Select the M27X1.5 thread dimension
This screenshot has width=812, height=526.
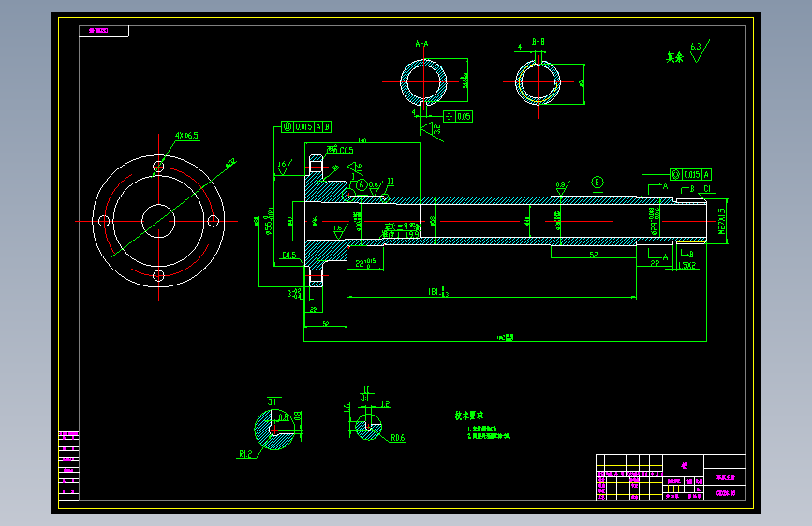(722, 222)
